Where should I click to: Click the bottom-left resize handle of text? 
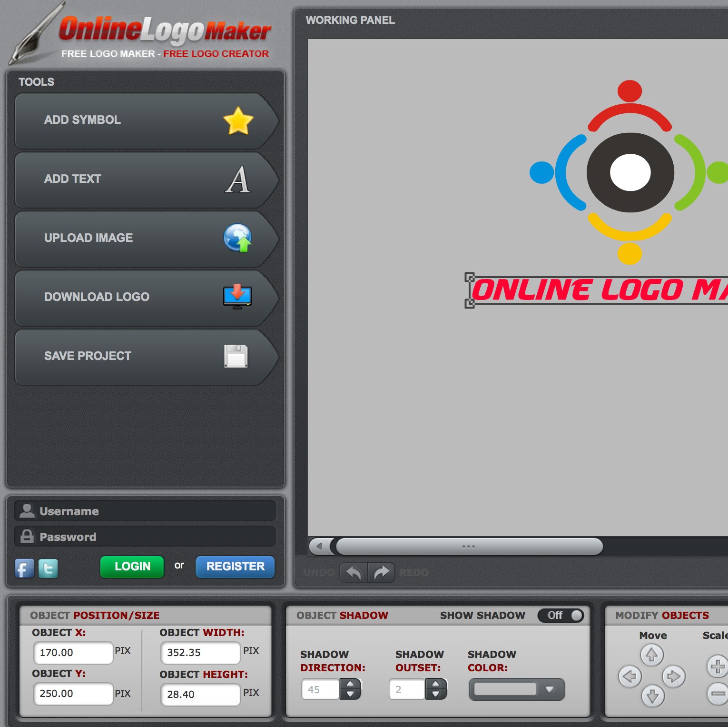tap(469, 303)
